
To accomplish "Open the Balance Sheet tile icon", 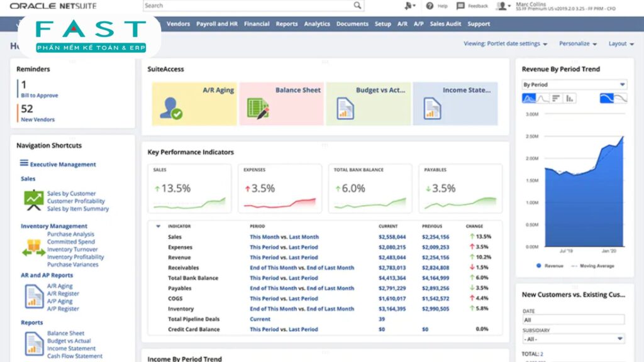I will [x=258, y=109].
